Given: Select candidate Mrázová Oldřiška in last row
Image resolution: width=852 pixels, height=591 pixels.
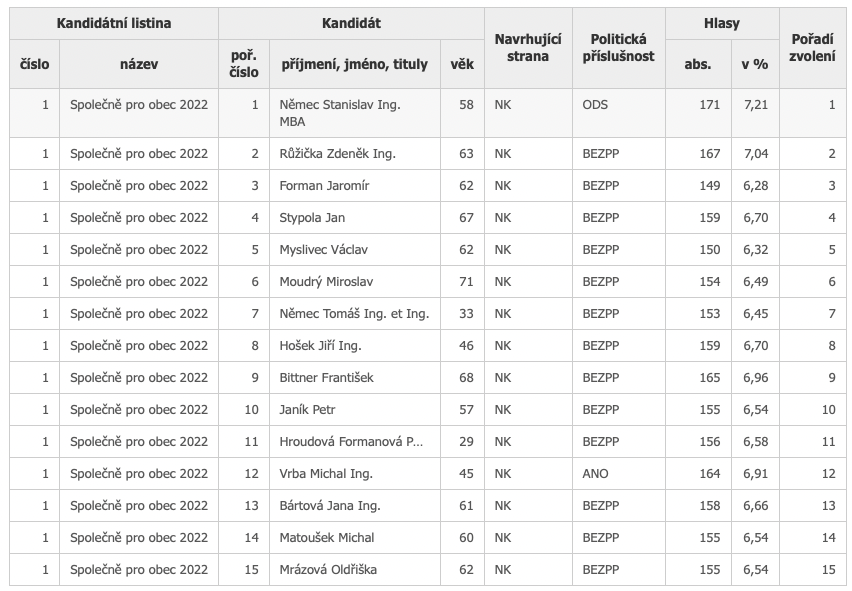Looking at the screenshot, I should [x=329, y=570].
